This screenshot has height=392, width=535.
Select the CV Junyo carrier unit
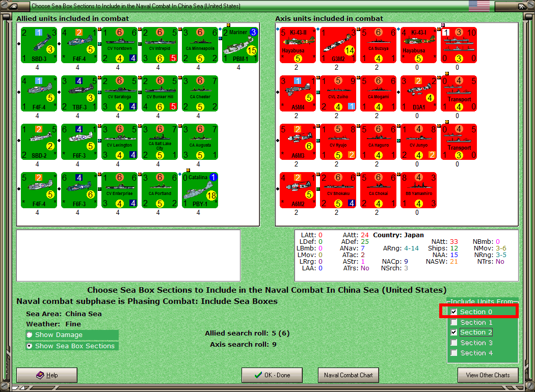click(x=419, y=142)
